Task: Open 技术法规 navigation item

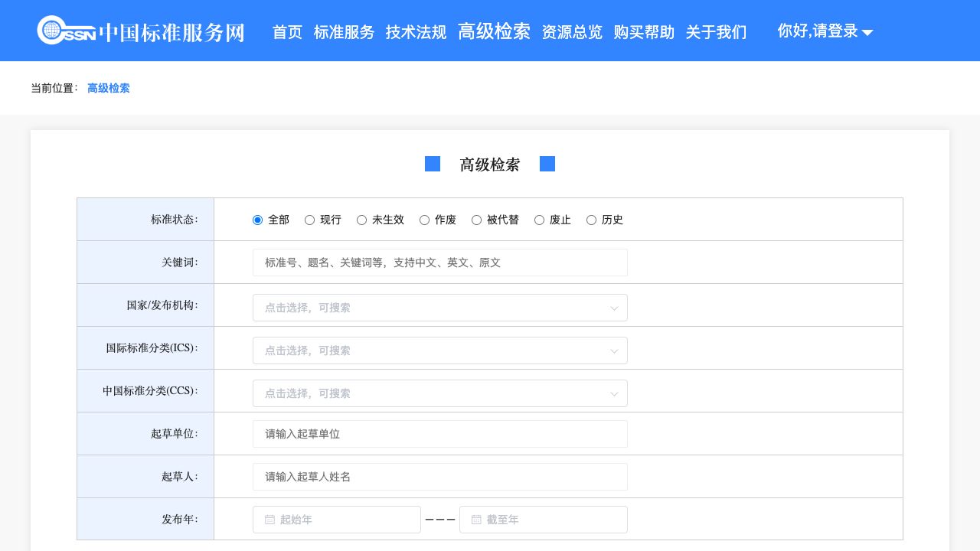Action: pyautogui.click(x=416, y=32)
